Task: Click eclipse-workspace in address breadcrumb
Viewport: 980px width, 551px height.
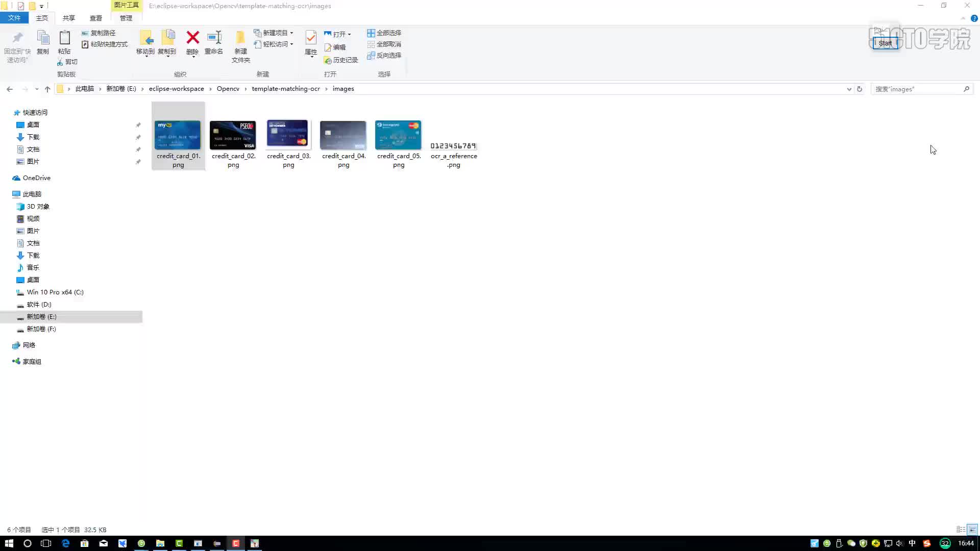Action: (x=177, y=89)
